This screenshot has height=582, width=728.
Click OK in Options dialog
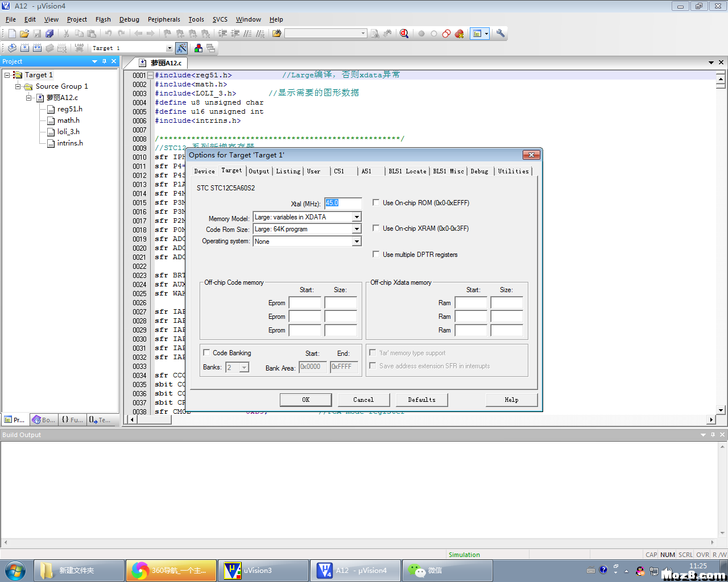pos(305,400)
